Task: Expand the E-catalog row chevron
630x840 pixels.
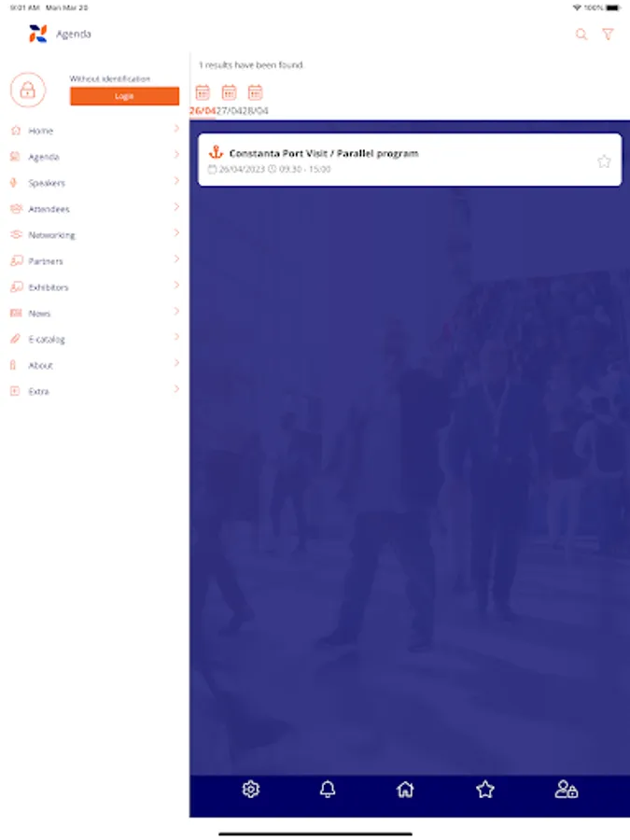Action: [176, 337]
